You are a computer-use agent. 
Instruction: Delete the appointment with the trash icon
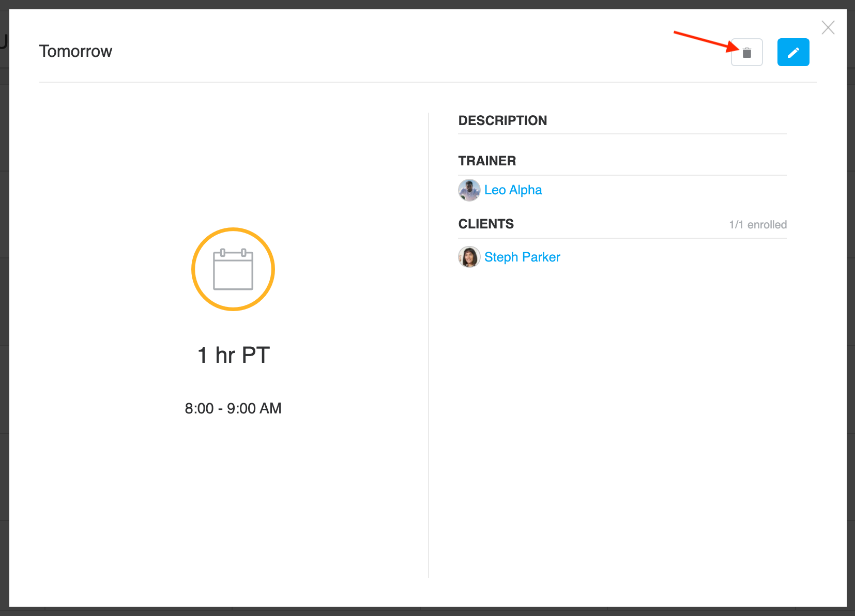pos(746,52)
